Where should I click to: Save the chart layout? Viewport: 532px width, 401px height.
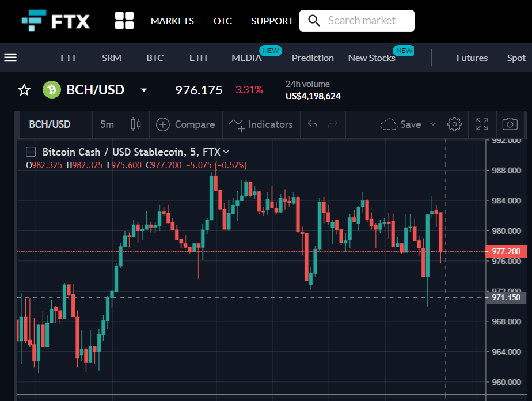pos(401,124)
